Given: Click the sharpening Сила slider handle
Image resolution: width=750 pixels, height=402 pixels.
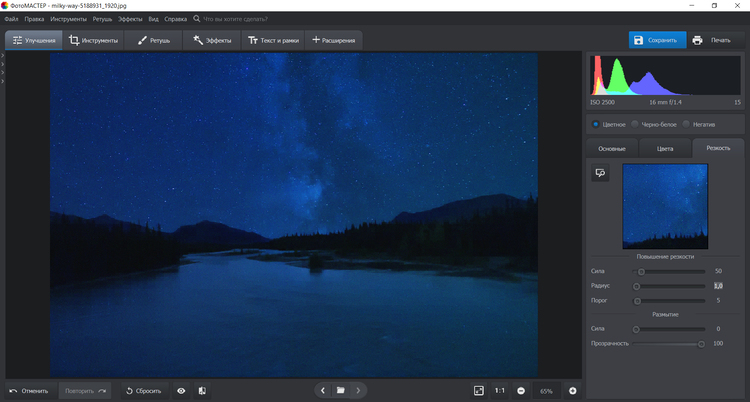Looking at the screenshot, I should click(641, 271).
